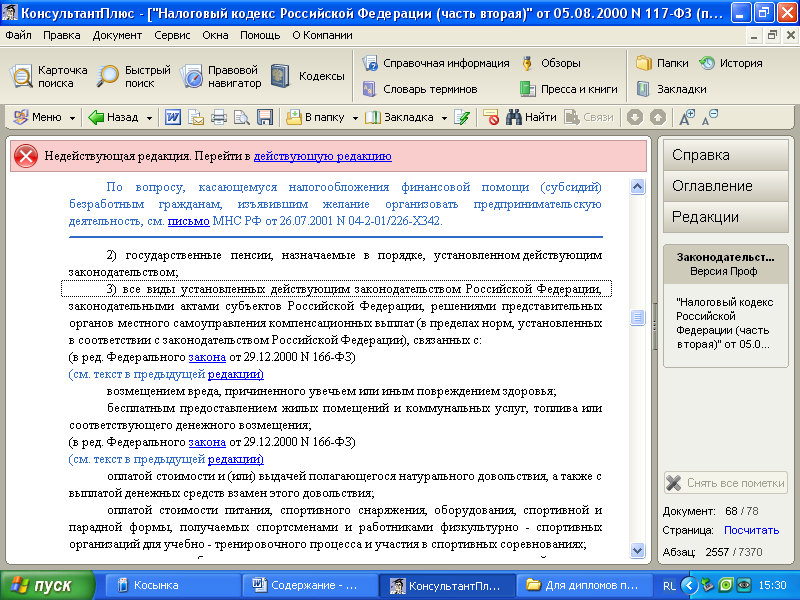Open second закона link N 166-ФЗ
800x600 pixels.
[x=207, y=442]
